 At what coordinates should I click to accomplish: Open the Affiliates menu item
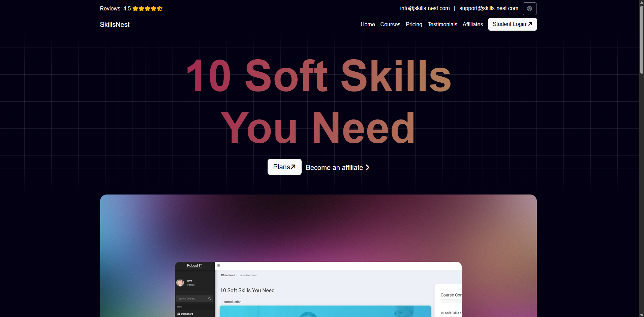pos(472,24)
